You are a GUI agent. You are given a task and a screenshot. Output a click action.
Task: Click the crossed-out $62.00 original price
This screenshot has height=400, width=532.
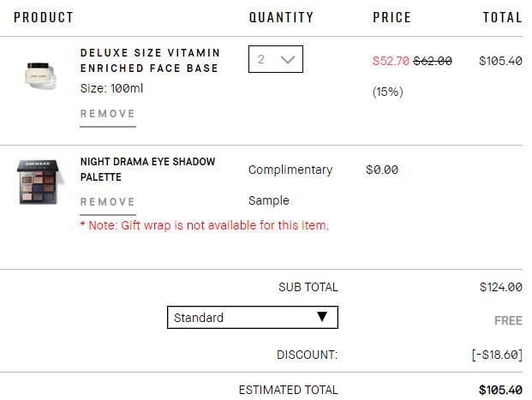point(433,61)
